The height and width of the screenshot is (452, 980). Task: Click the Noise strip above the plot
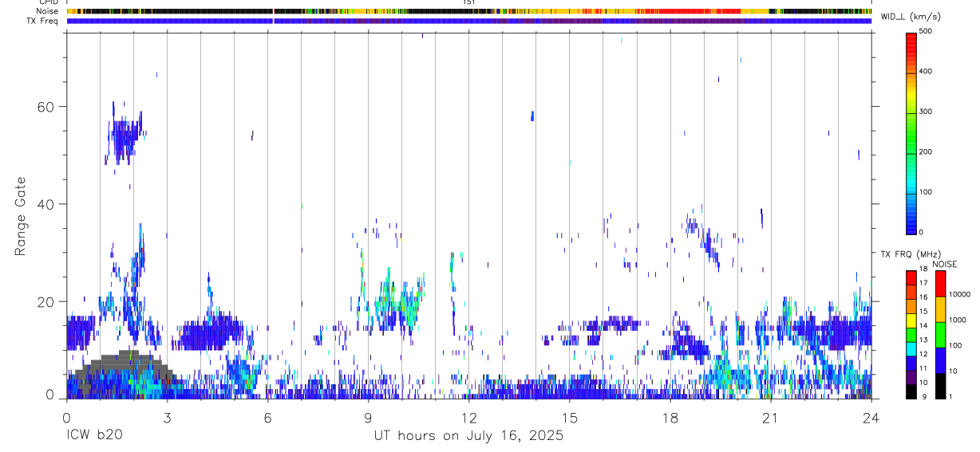point(469,12)
